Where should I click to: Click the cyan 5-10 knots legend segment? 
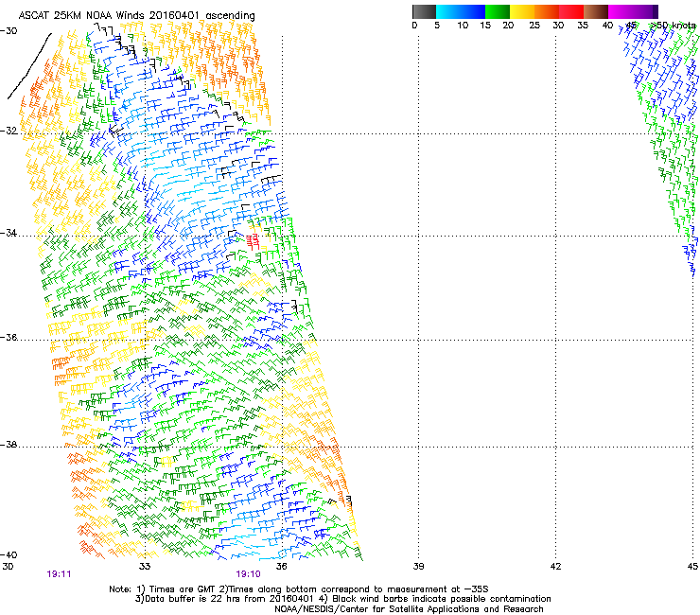[448, 11]
